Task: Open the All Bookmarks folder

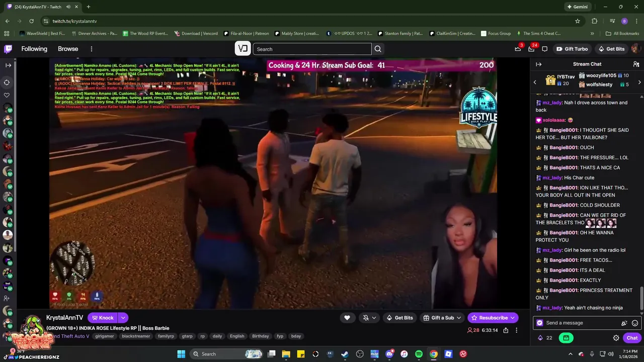Action: pyautogui.click(x=622, y=34)
